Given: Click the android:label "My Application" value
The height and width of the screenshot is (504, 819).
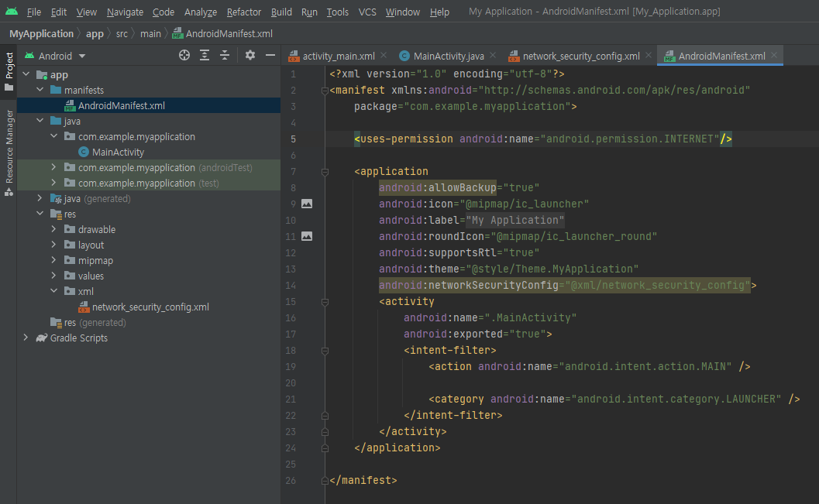Looking at the screenshot, I should 515,220.
